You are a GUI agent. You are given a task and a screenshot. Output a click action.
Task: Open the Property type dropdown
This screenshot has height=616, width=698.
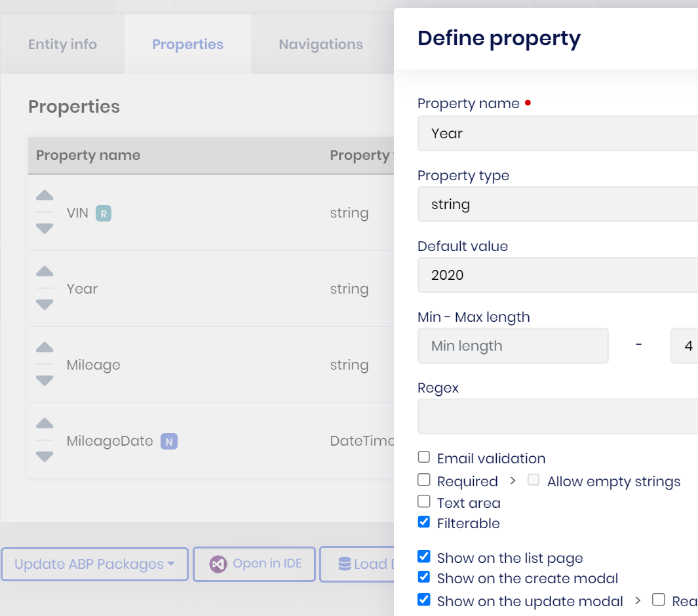tap(557, 204)
